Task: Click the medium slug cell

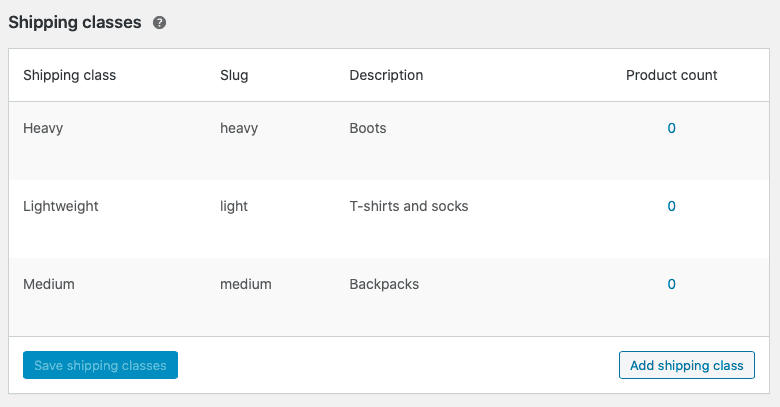Action: coord(246,284)
